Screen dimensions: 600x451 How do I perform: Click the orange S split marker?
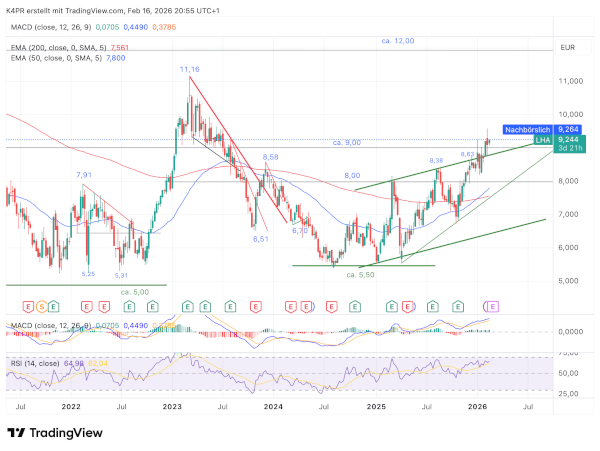pos(40,304)
